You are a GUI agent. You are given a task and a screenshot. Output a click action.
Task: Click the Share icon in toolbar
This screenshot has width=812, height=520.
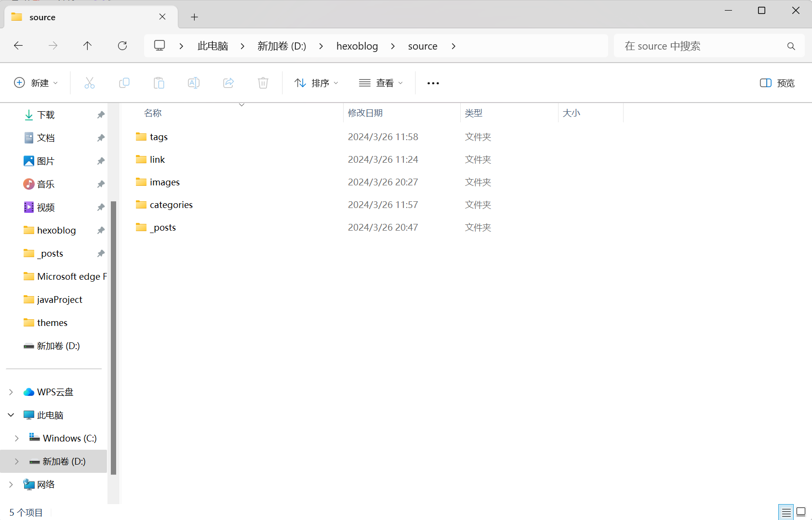[x=228, y=83]
